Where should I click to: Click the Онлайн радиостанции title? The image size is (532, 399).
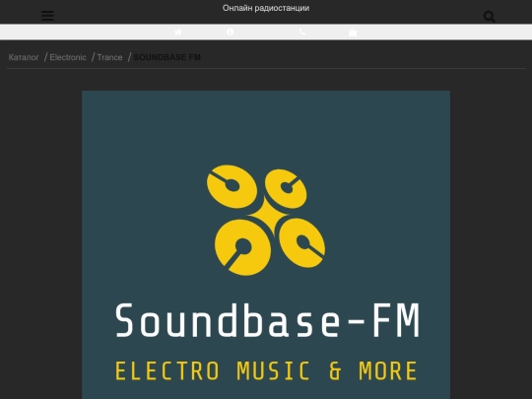pyautogui.click(x=266, y=8)
